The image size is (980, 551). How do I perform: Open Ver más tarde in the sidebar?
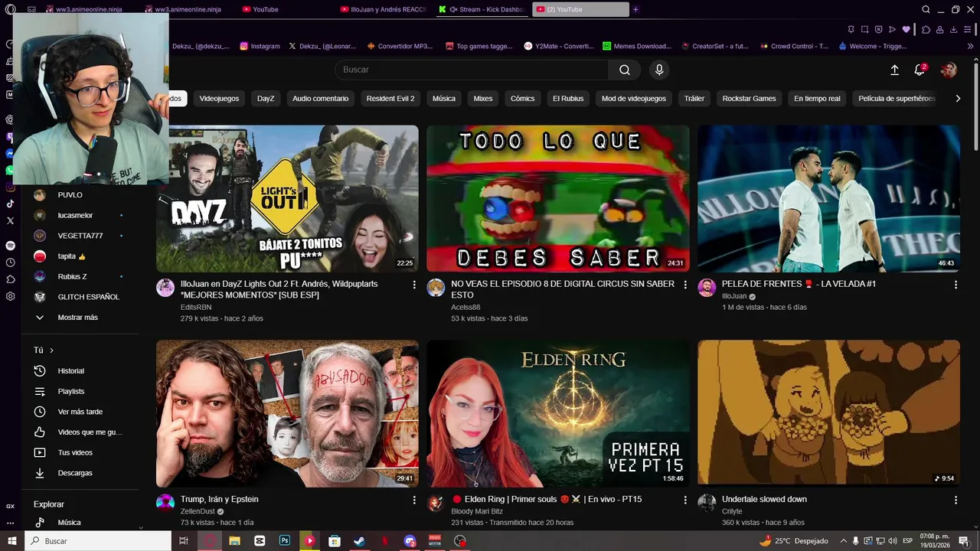point(80,412)
